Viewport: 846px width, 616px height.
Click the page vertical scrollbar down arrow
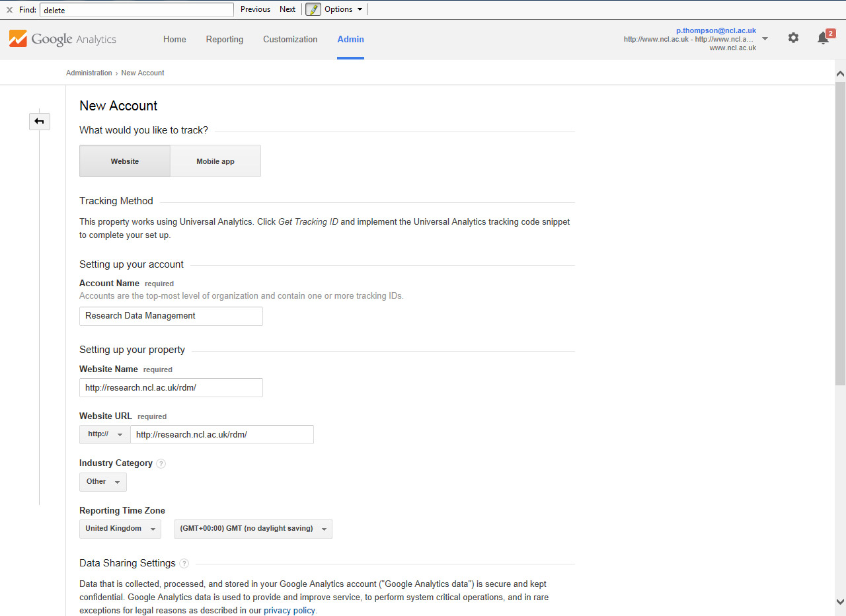click(x=840, y=601)
